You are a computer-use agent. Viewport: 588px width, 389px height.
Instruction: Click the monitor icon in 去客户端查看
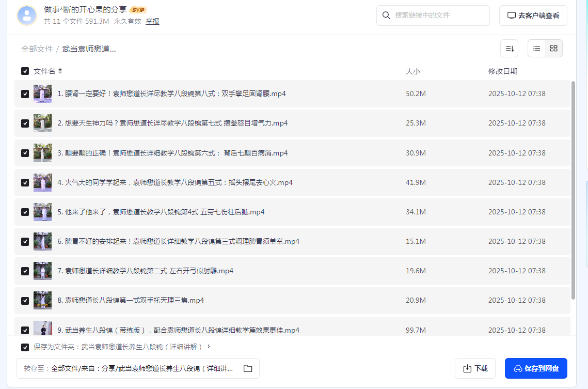[x=511, y=15]
